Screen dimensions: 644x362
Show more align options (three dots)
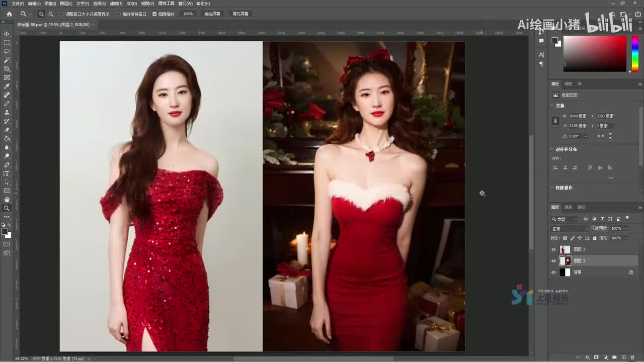click(611, 177)
